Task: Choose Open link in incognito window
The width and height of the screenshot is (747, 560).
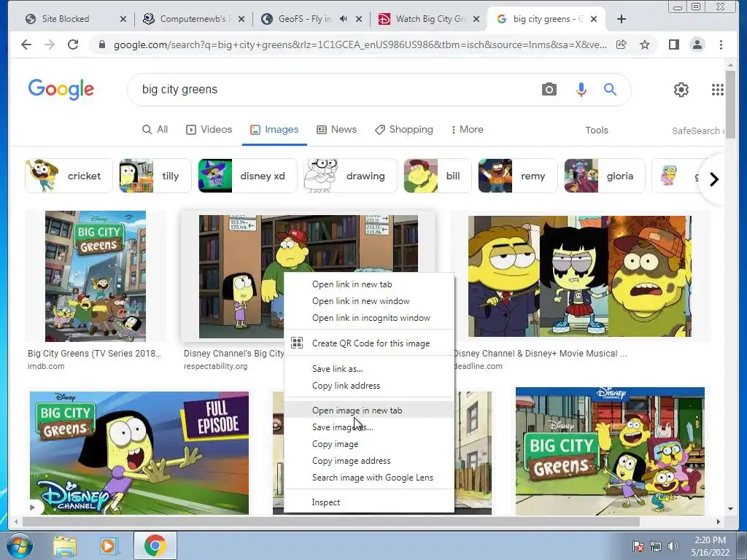Action: click(369, 318)
